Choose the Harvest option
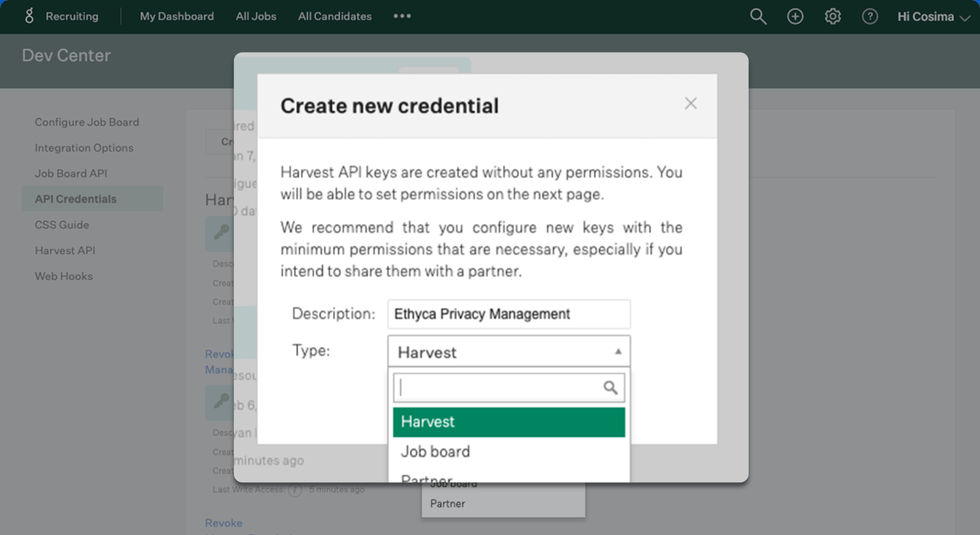The height and width of the screenshot is (535, 980). [509, 422]
